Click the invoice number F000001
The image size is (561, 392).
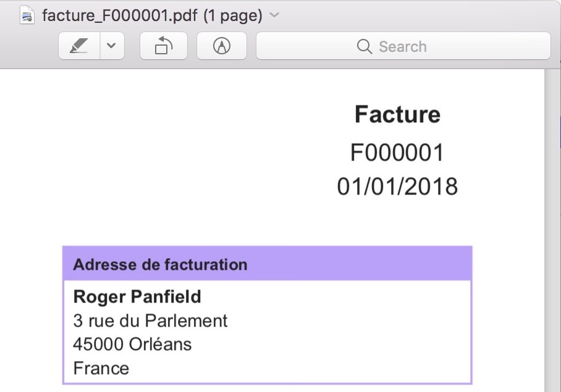point(397,153)
